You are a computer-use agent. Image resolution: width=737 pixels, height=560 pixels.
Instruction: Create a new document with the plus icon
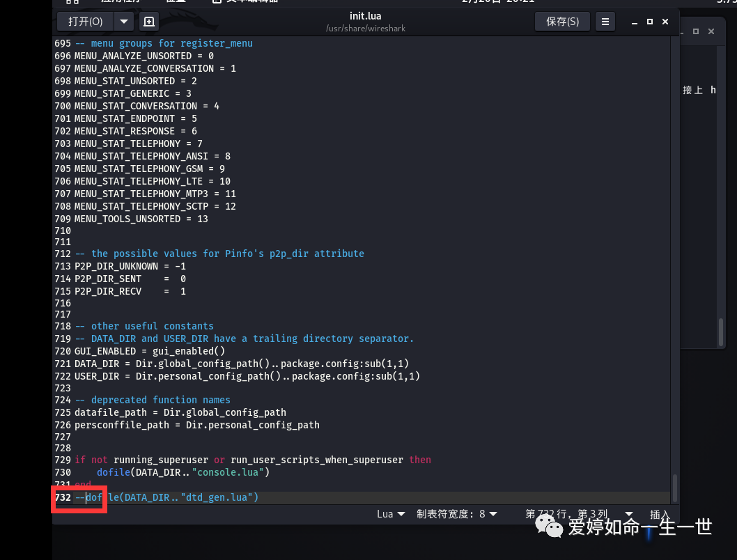[149, 22]
